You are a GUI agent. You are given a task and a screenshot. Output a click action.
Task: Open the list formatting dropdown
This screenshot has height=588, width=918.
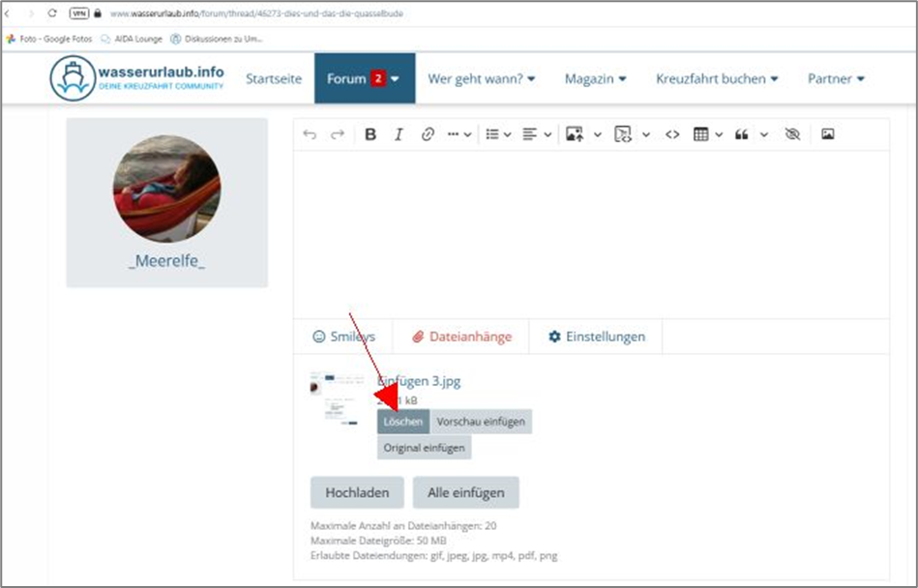point(498,134)
